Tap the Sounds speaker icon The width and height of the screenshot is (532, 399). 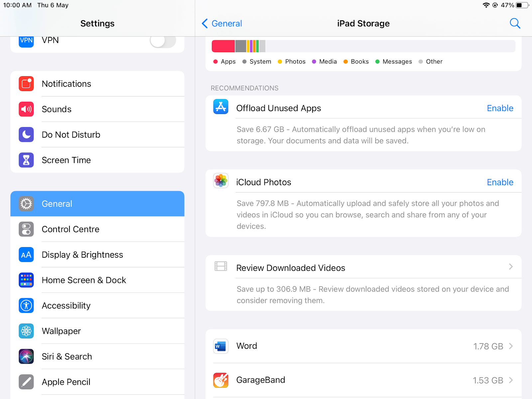point(26,109)
